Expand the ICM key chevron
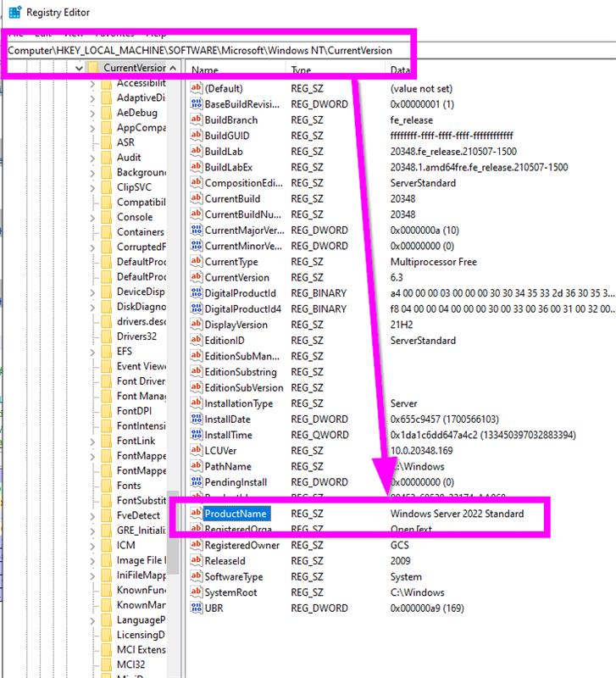The image size is (616, 678). 92,545
